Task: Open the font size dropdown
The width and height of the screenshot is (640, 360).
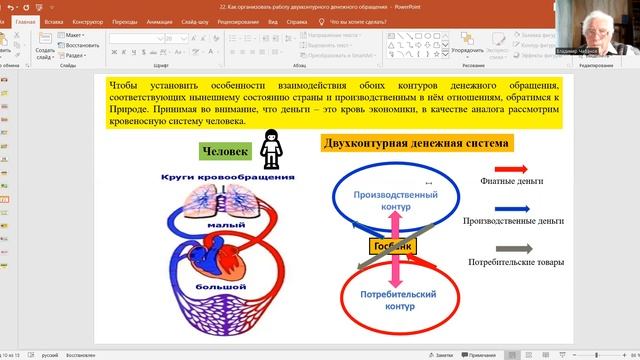Action: (x=184, y=38)
